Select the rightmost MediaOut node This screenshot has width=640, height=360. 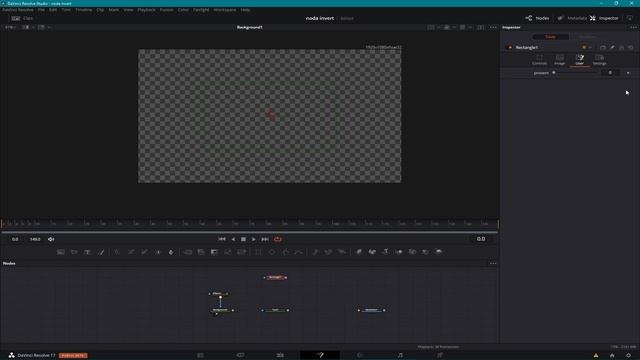pos(371,310)
